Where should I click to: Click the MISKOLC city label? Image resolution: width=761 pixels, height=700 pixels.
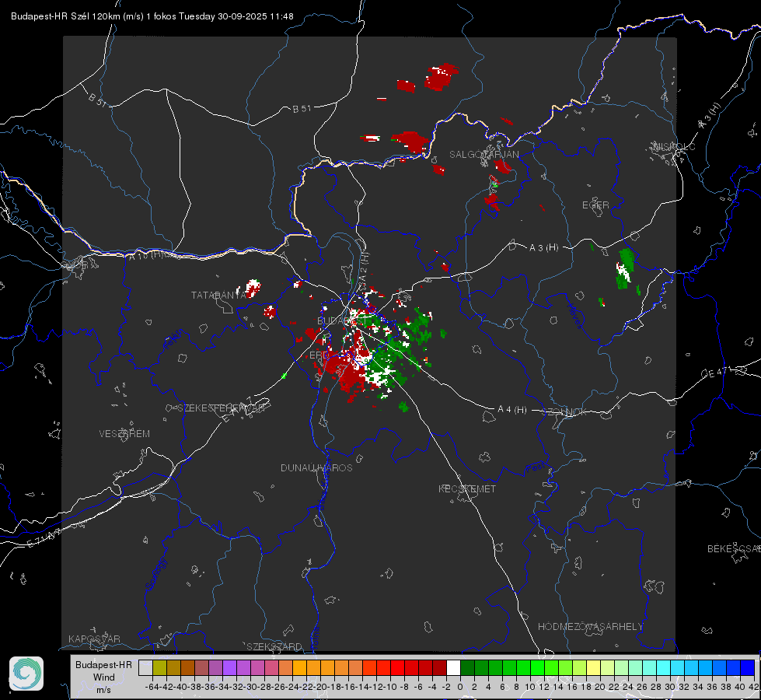(674, 146)
